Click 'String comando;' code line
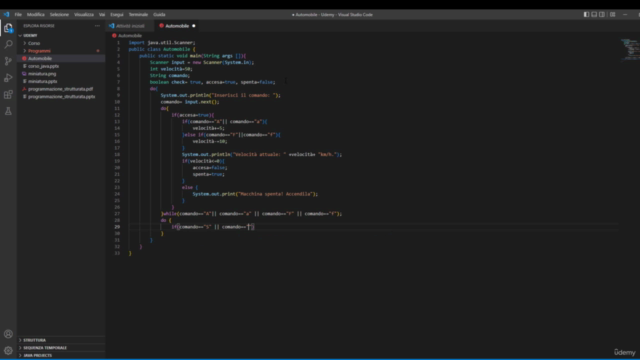640x360 pixels. [170, 76]
